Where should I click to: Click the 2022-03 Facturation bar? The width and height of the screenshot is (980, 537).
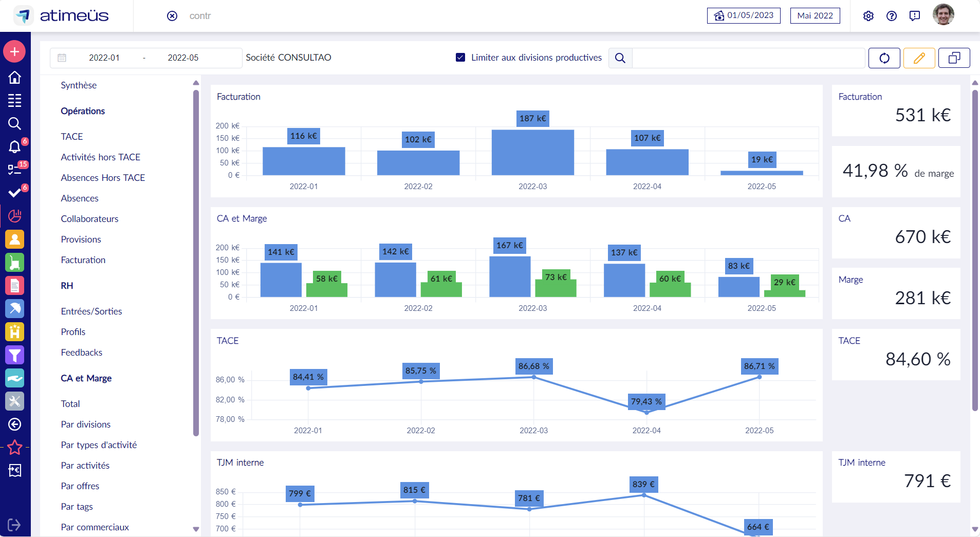(532, 152)
